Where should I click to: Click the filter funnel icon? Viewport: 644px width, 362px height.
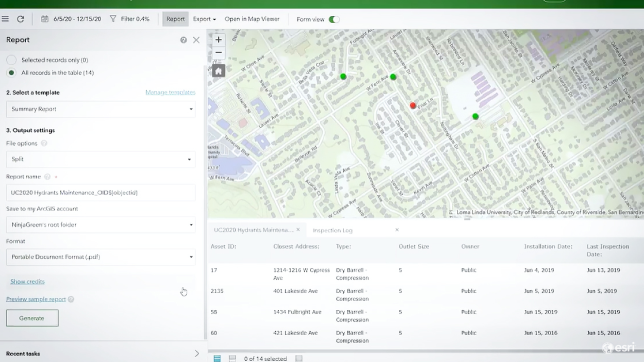(x=113, y=19)
